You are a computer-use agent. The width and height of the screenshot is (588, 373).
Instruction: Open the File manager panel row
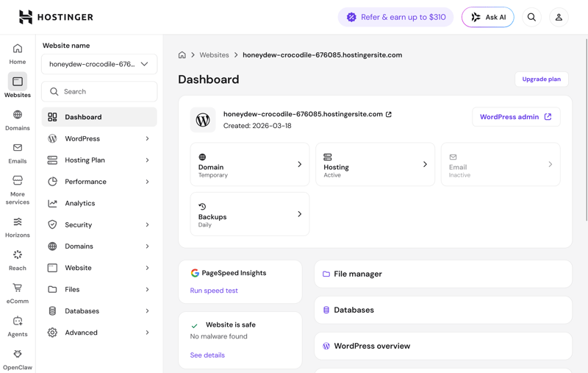443,274
